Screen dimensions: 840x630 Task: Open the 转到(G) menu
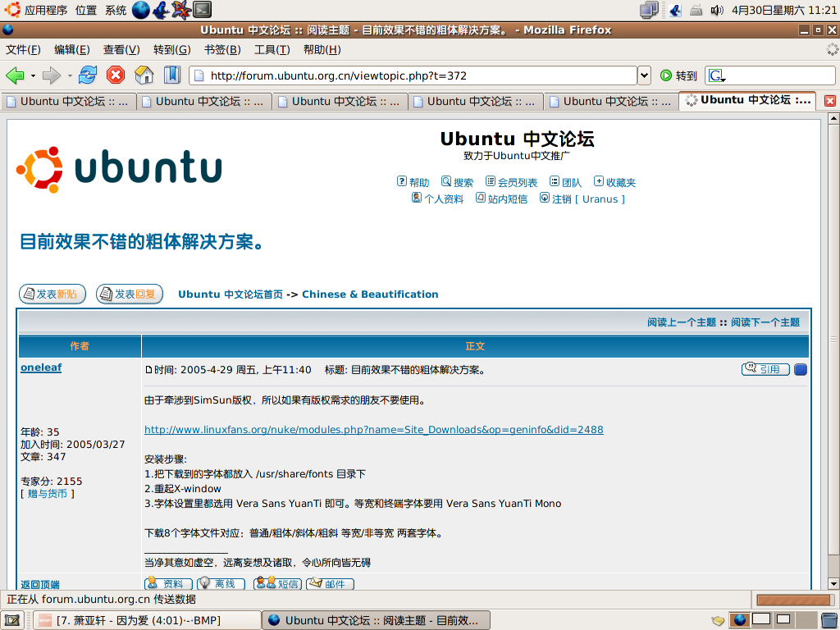coord(172,50)
